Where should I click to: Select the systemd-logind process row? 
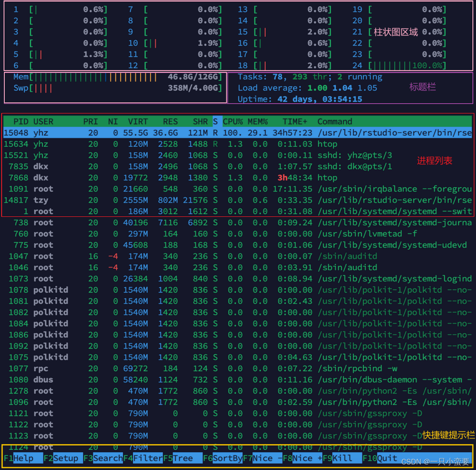(x=238, y=279)
